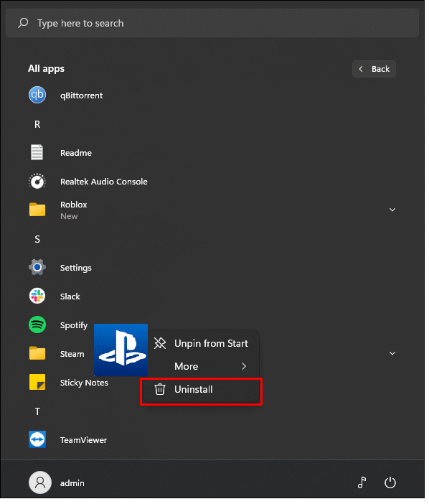
Task: Click the Spotify label
Action: pos(74,327)
